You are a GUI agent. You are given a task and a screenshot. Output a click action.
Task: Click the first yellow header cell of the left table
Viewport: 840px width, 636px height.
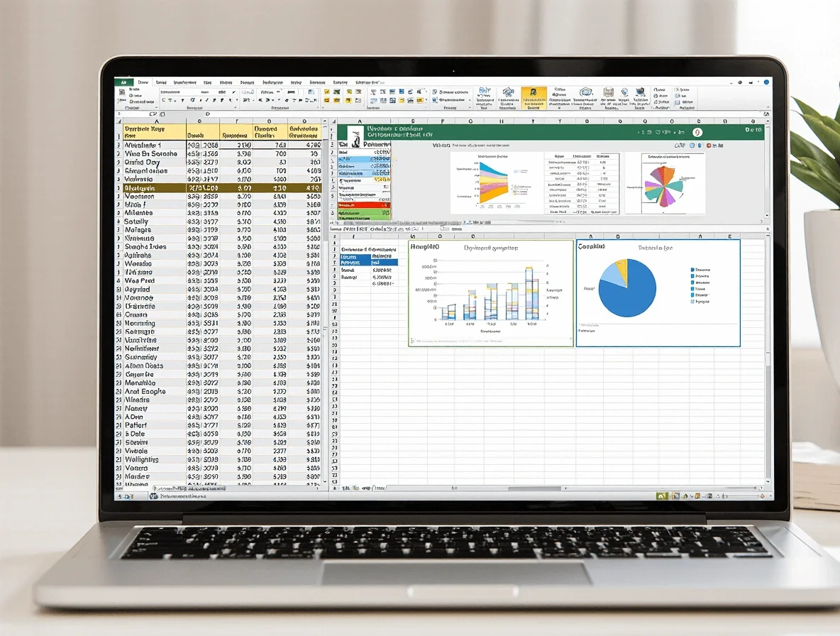click(154, 132)
